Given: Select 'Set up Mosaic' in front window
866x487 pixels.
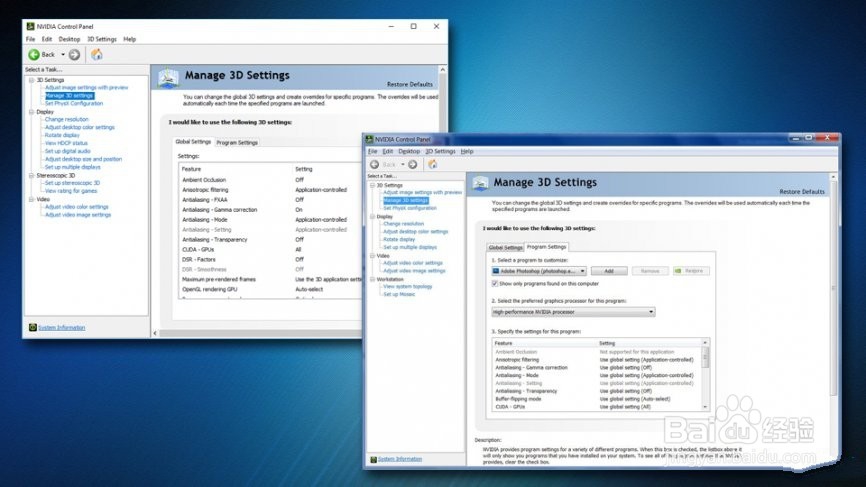Looking at the screenshot, I should pos(399,294).
